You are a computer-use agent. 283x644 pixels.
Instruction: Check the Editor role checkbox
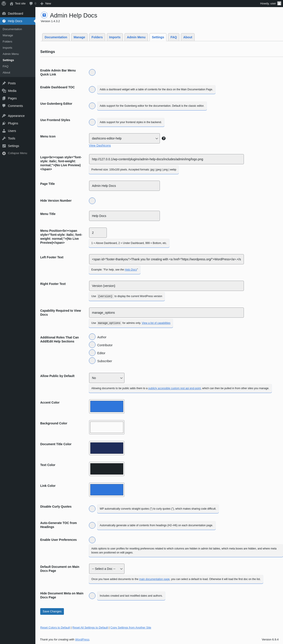92,353
